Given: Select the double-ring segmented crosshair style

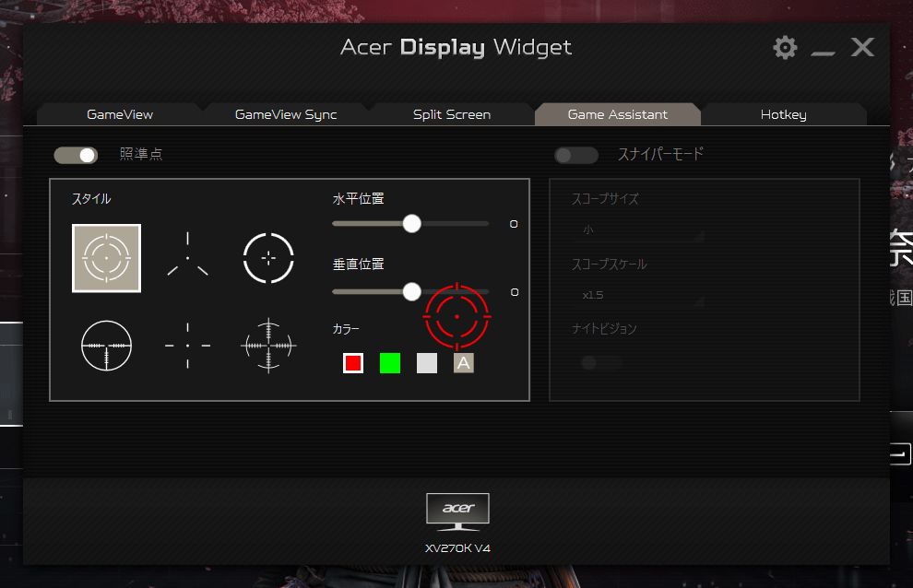Looking at the screenshot, I should pyautogui.click(x=107, y=258).
